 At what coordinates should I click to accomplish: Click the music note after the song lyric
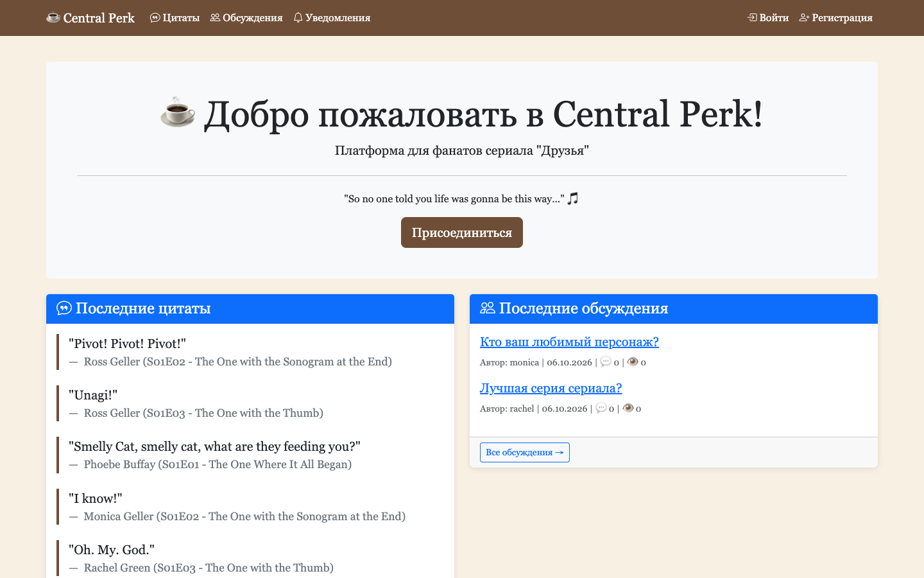[x=573, y=198]
